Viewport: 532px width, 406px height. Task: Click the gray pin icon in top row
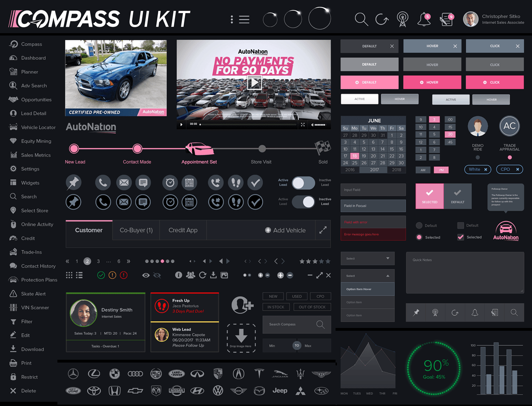pos(73,183)
